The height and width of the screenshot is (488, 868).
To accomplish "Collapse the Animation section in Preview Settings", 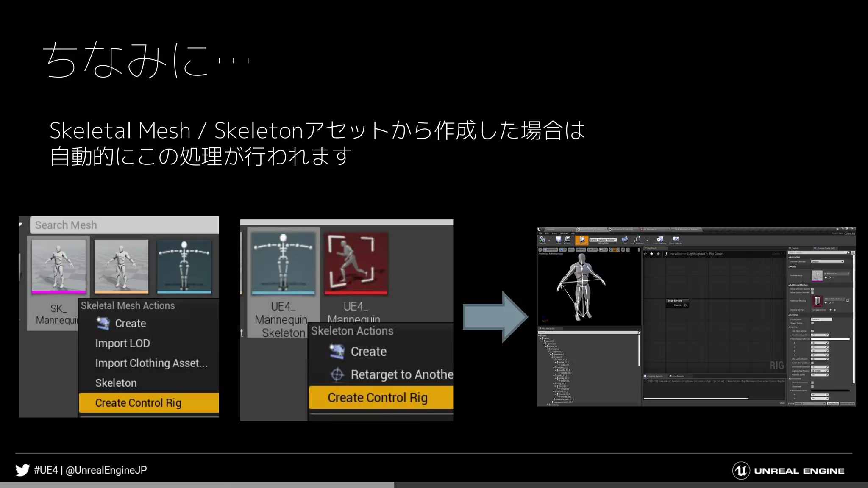I will 789,257.
